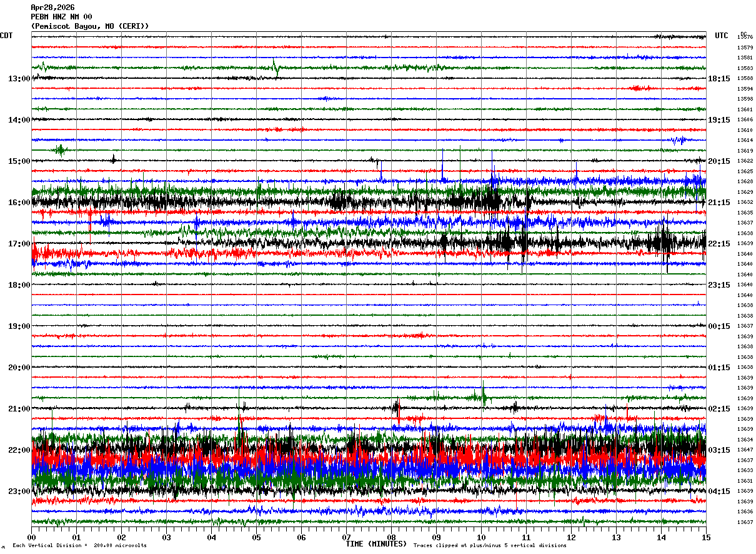The width and height of the screenshot is (756, 554).
Task: Select the 18:00 CDT time label
Action: click(19, 285)
